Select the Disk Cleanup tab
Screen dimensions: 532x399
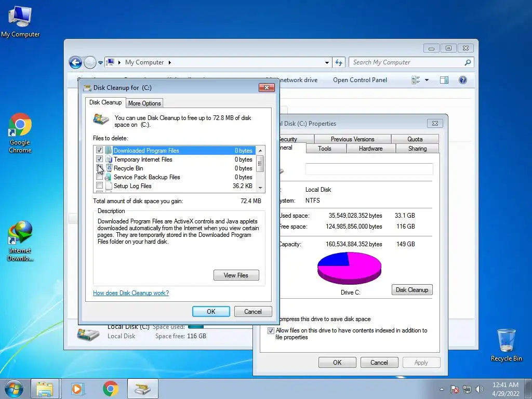tap(105, 102)
